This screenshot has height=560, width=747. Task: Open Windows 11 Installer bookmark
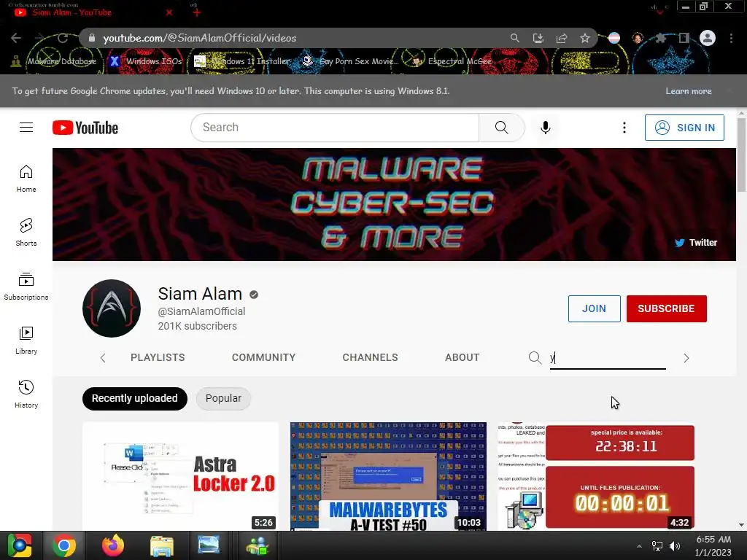point(242,61)
